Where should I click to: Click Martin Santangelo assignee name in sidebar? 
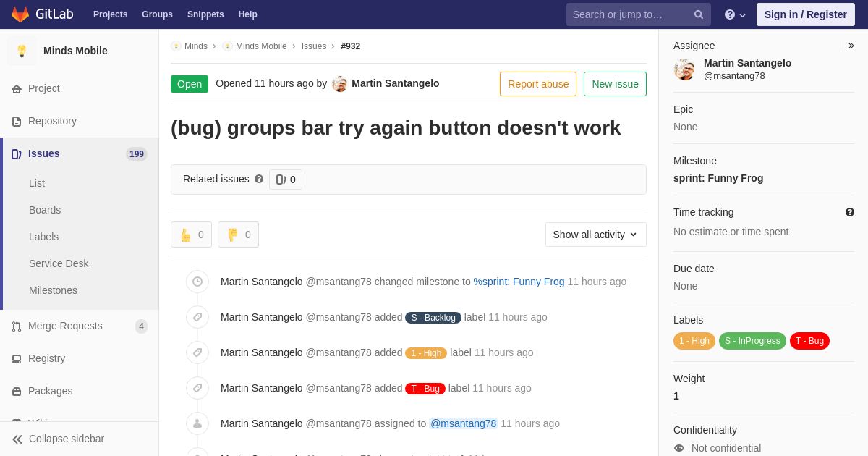pos(747,63)
